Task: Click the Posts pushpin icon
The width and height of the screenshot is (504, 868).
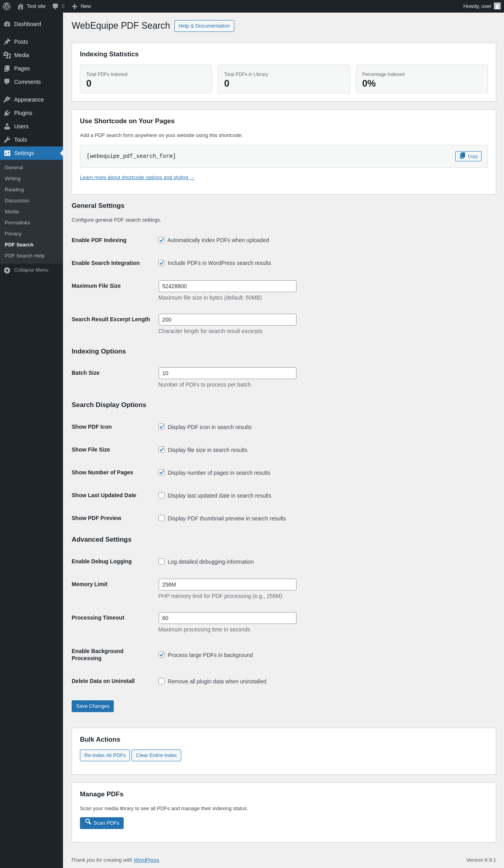Action: (x=7, y=42)
